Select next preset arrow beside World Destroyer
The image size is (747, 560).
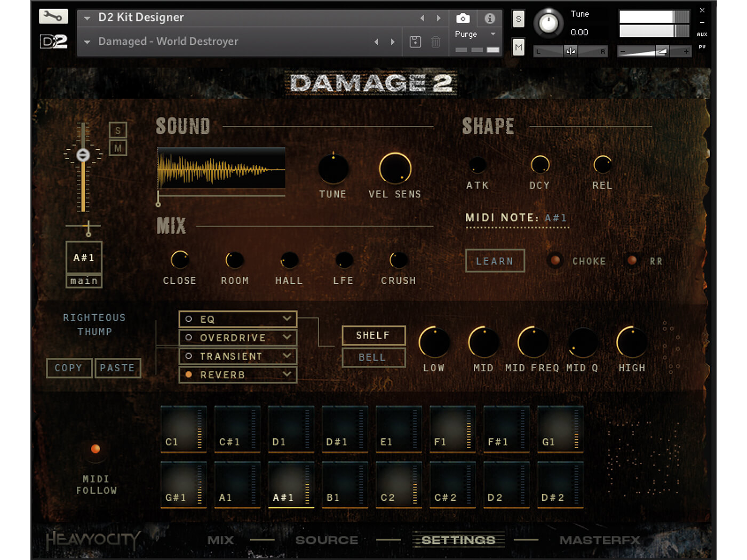[x=393, y=42]
